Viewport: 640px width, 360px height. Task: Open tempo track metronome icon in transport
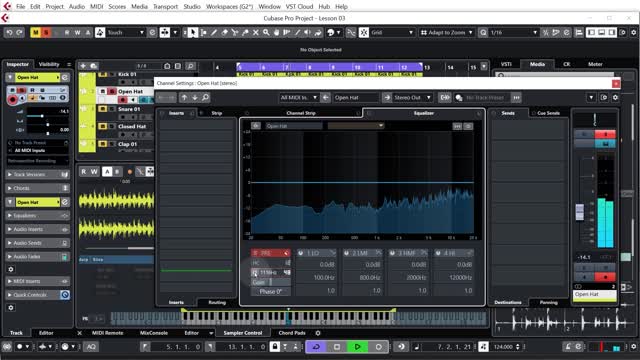pyautogui.click(x=483, y=347)
